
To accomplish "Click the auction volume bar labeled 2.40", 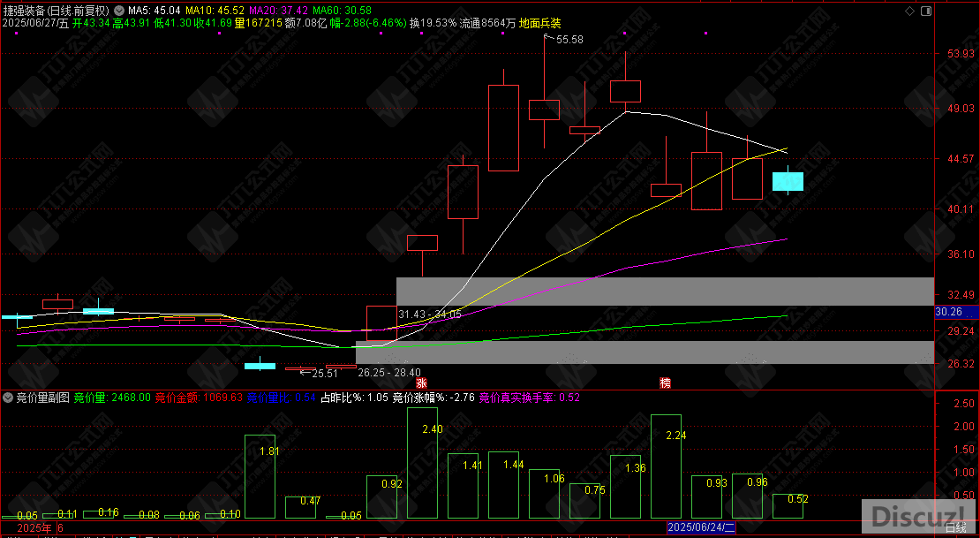I will coord(422,464).
